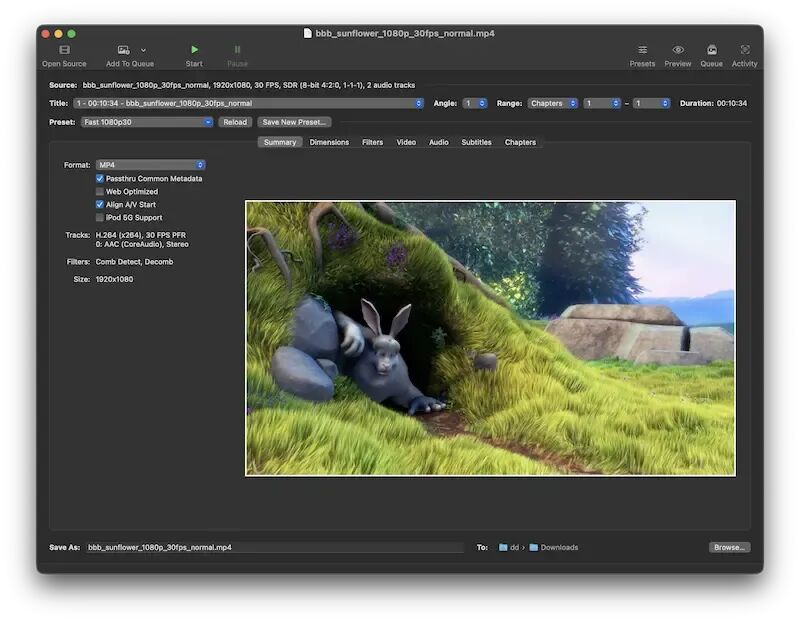Click the document icon in title bar
Image resolution: width=800 pixels, height=622 pixels.
pyautogui.click(x=308, y=33)
